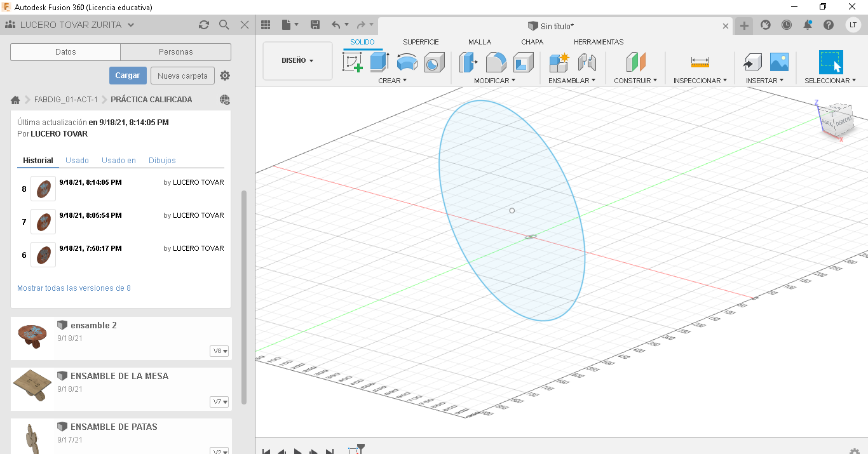Image resolution: width=868 pixels, height=454 pixels.
Task: Click the Joint tool icon
Action: coord(587,62)
